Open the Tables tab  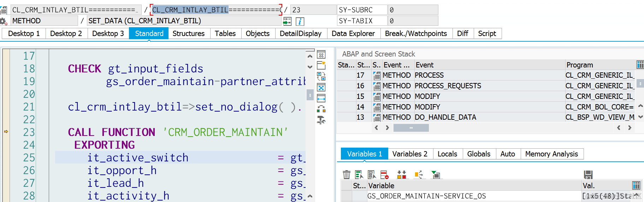[225, 34]
